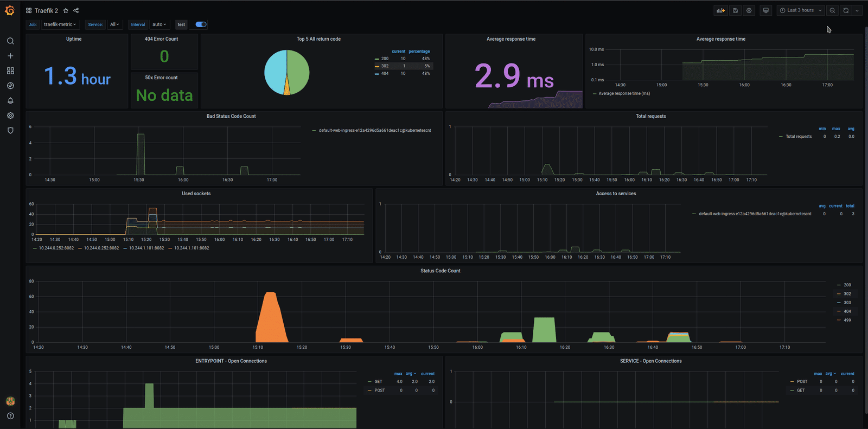Cycle view mode with the monitor icon

click(766, 10)
